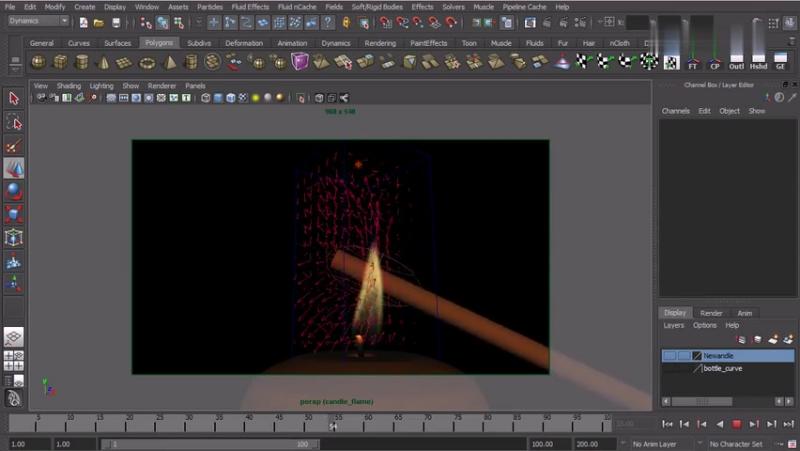Toggle visibility box of bottle_curve layer

coord(669,368)
